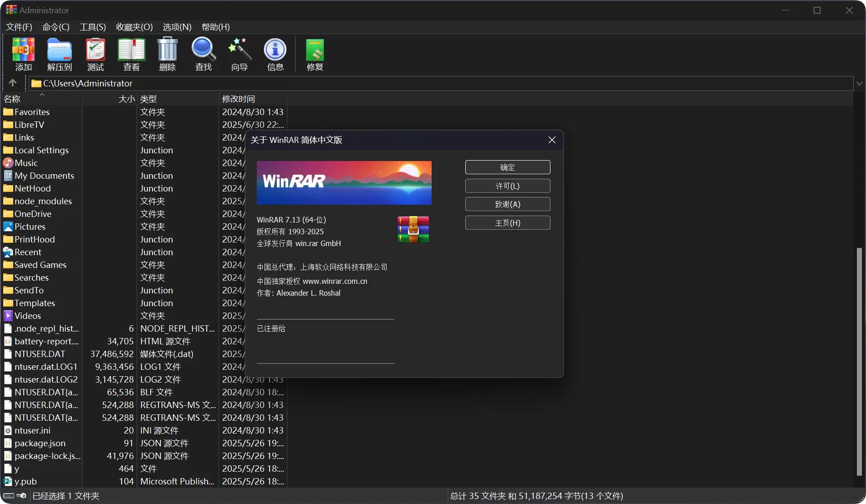Open the Options (选项) menu
This screenshot has height=504, width=866.
[x=177, y=27]
